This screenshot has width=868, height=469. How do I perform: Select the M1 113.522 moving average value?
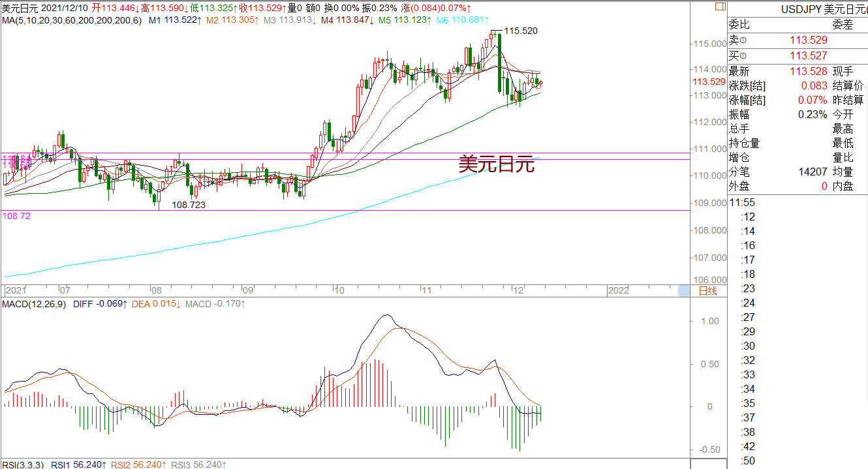[x=176, y=20]
